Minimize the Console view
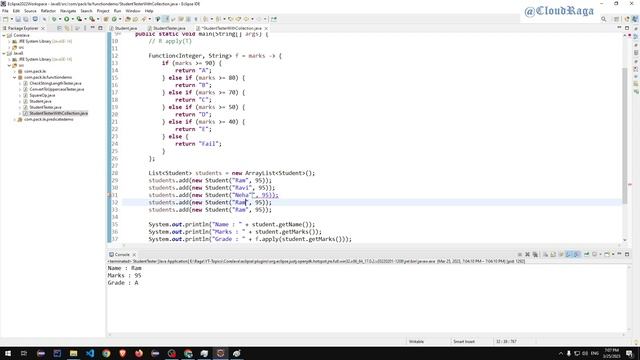 click(619, 254)
